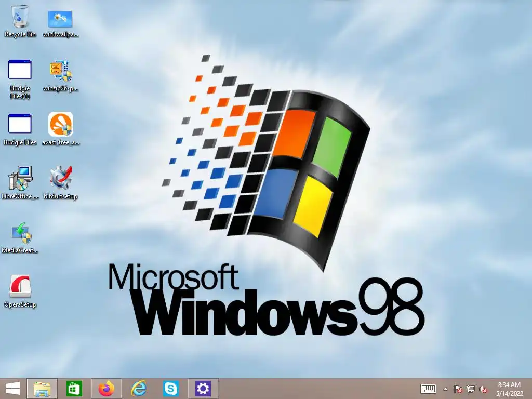Viewport: 532px width, 399px height.
Task: Open the network status tray icon
Action: pos(471,389)
